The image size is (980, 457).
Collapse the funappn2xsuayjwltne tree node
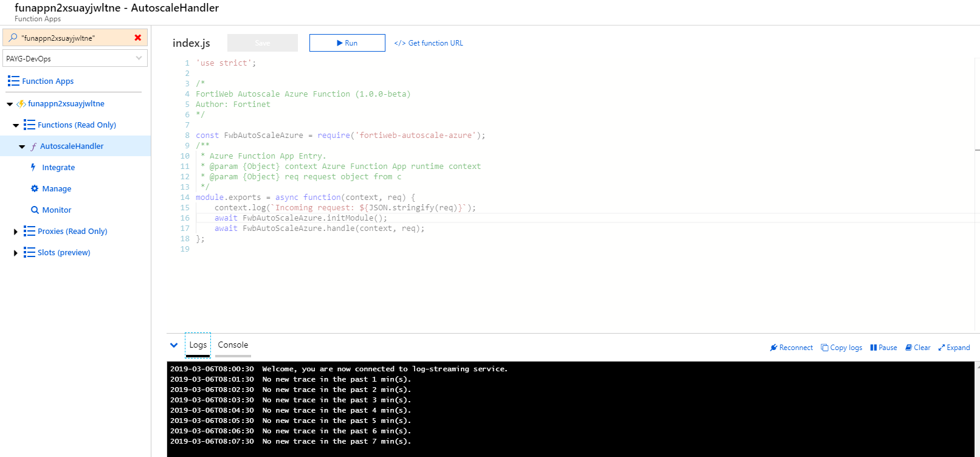point(10,104)
